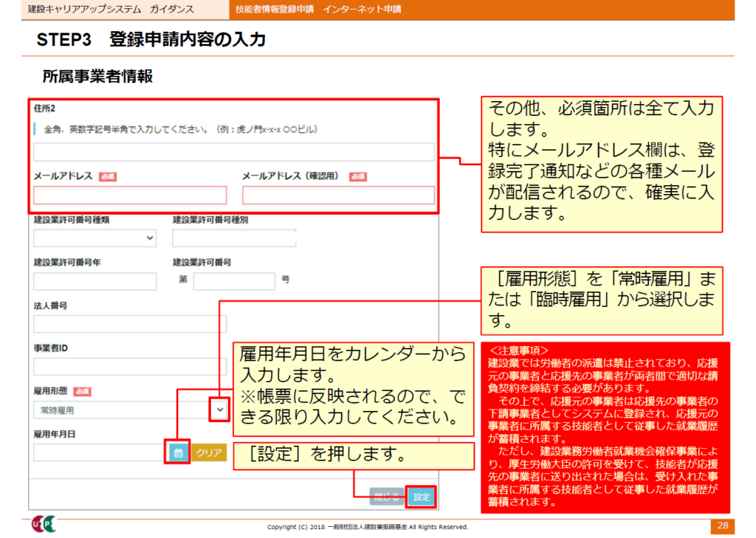Focus the 雇用年月日 date field

[x=100, y=452]
